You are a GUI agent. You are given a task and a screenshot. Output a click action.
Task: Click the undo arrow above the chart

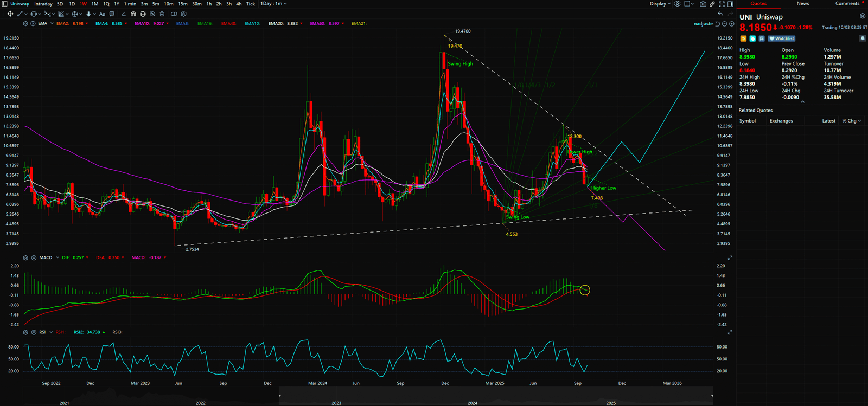click(x=720, y=14)
